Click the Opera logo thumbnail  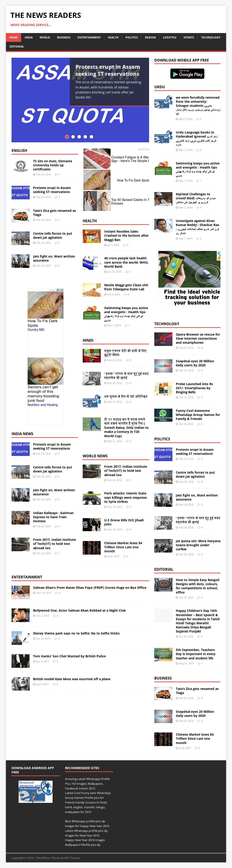[163, 339]
